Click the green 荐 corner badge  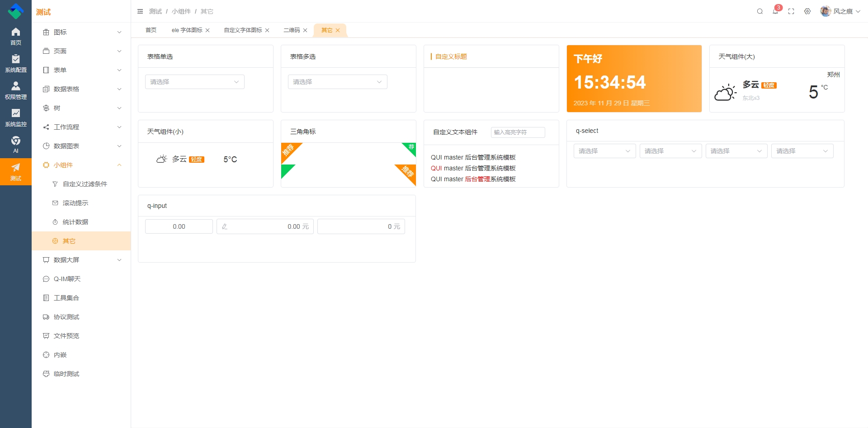coord(410,148)
